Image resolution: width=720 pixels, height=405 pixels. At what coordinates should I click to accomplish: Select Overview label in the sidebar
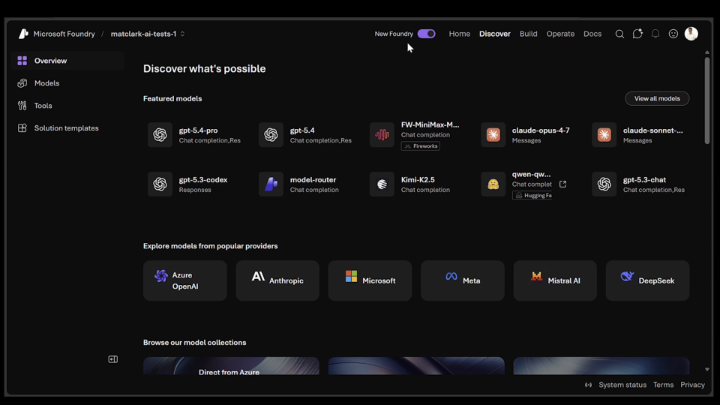click(51, 61)
